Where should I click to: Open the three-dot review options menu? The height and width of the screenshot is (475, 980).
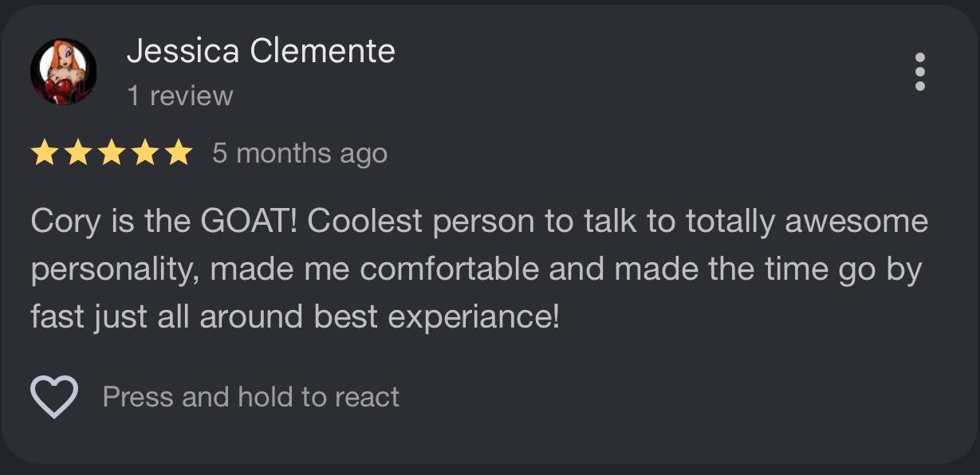pyautogui.click(x=919, y=72)
